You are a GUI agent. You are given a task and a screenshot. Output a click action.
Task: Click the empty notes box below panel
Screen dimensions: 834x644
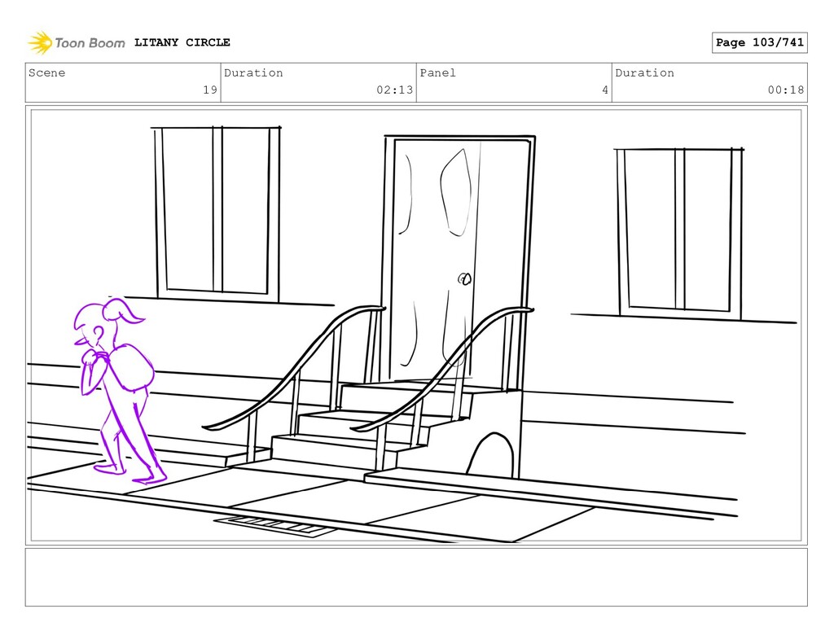[x=416, y=577]
